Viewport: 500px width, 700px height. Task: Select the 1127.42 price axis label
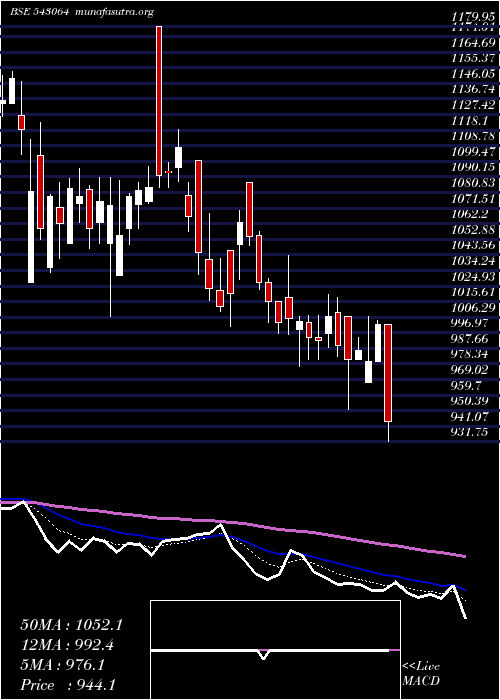point(473,105)
